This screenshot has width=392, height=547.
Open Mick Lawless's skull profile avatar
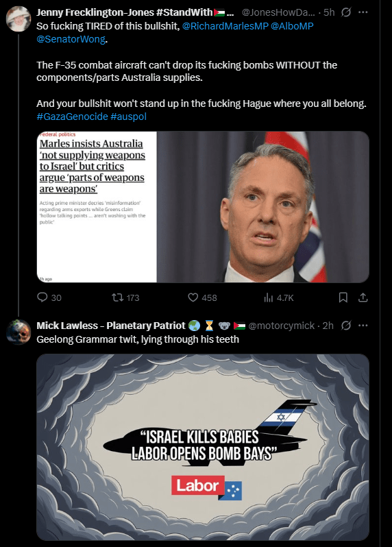(x=19, y=332)
